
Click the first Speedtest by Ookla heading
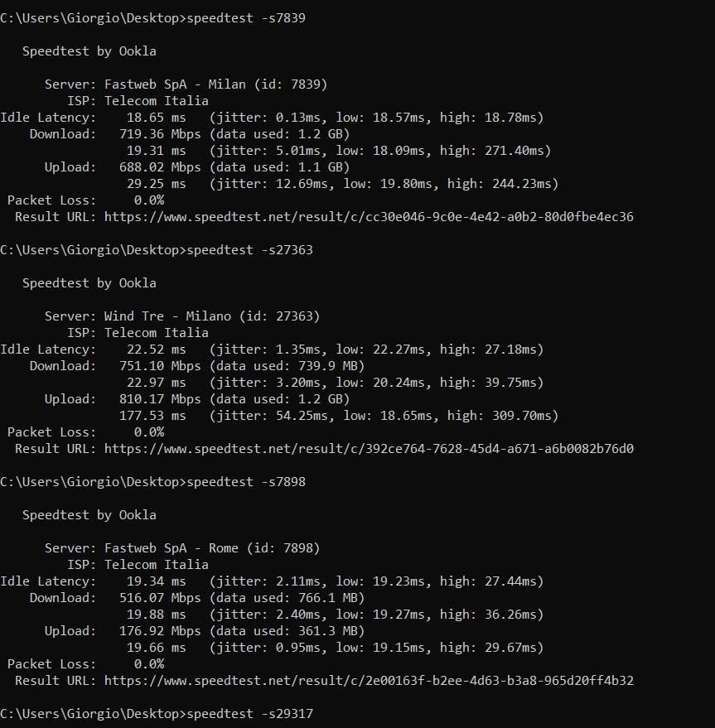pos(89,51)
